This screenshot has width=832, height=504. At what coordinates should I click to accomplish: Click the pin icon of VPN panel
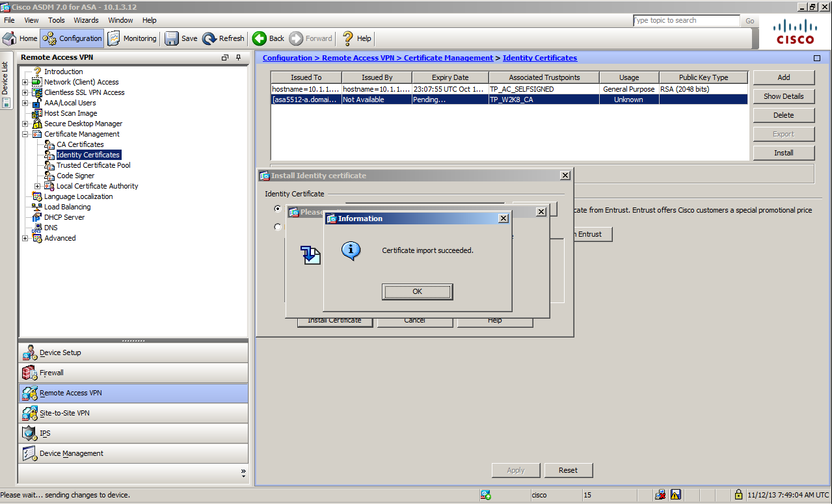pyautogui.click(x=239, y=57)
